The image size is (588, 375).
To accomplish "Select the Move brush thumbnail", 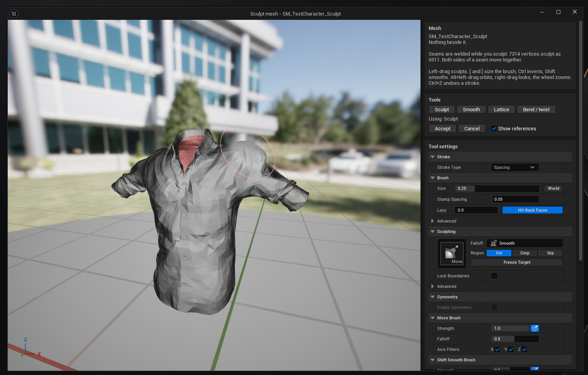I will (x=452, y=254).
